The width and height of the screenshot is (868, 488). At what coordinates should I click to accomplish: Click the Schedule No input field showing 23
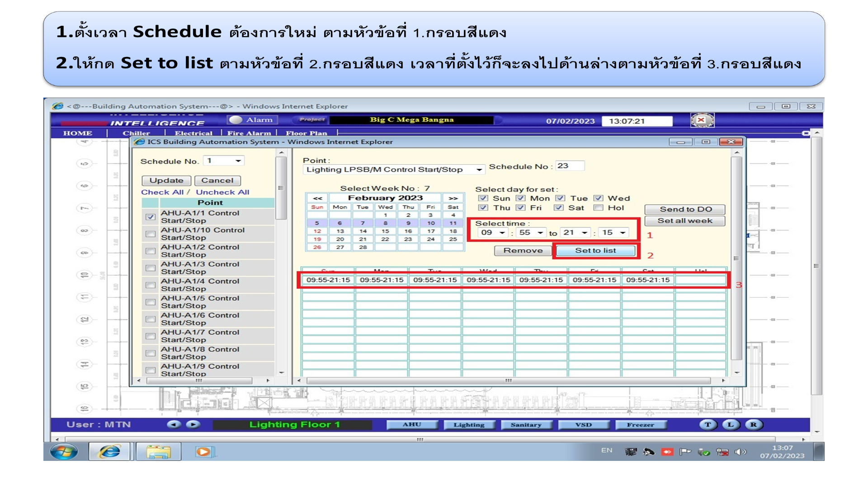coord(570,166)
